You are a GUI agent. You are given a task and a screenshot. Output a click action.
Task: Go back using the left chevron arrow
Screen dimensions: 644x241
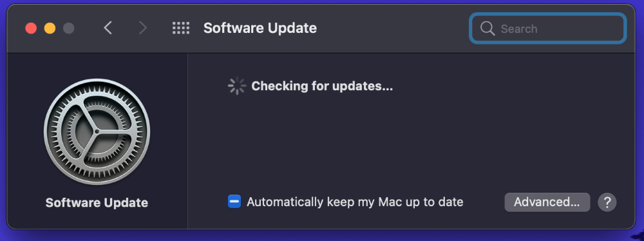coord(108,28)
